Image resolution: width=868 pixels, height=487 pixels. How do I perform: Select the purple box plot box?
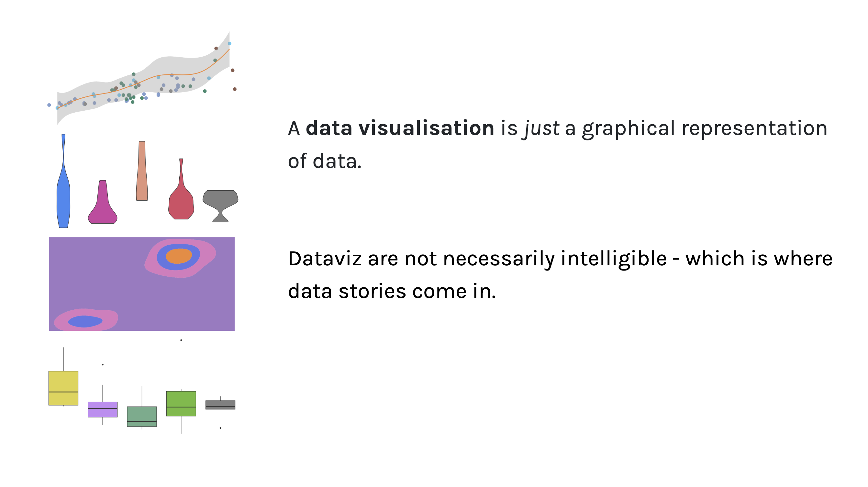click(103, 413)
